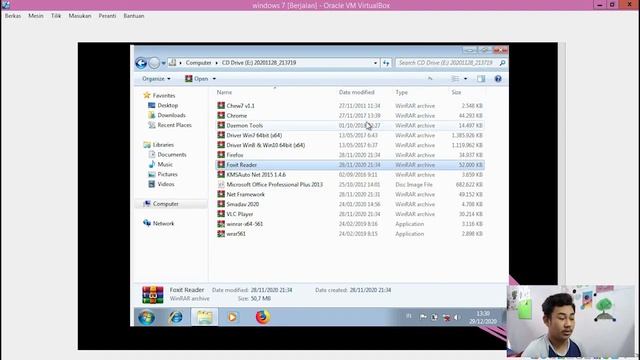Open the Organize menu
640x360 pixels.
[x=156, y=79]
